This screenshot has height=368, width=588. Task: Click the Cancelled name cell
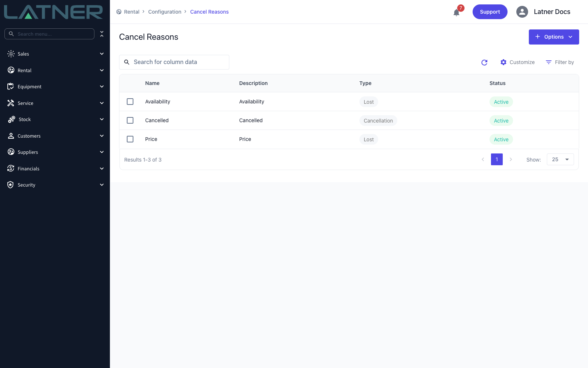[x=157, y=120]
